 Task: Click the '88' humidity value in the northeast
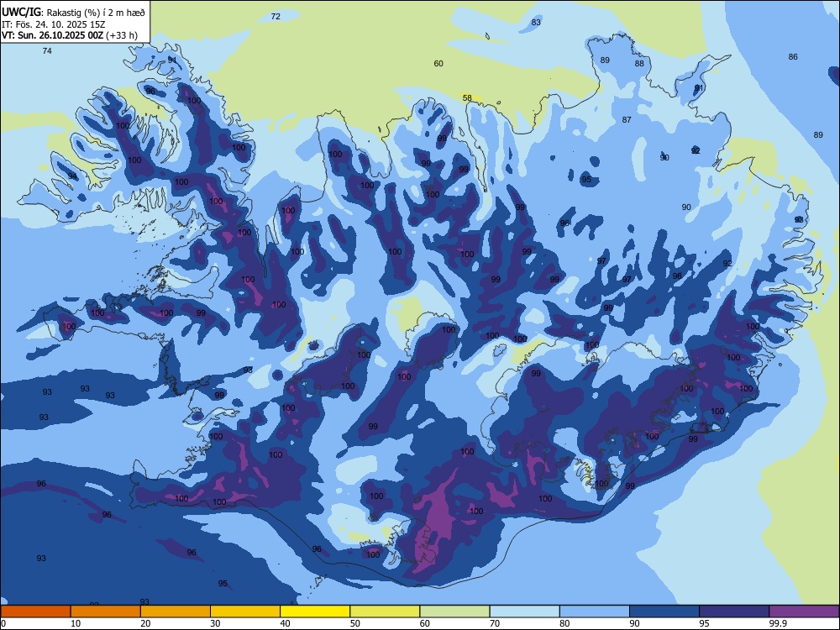(x=639, y=63)
